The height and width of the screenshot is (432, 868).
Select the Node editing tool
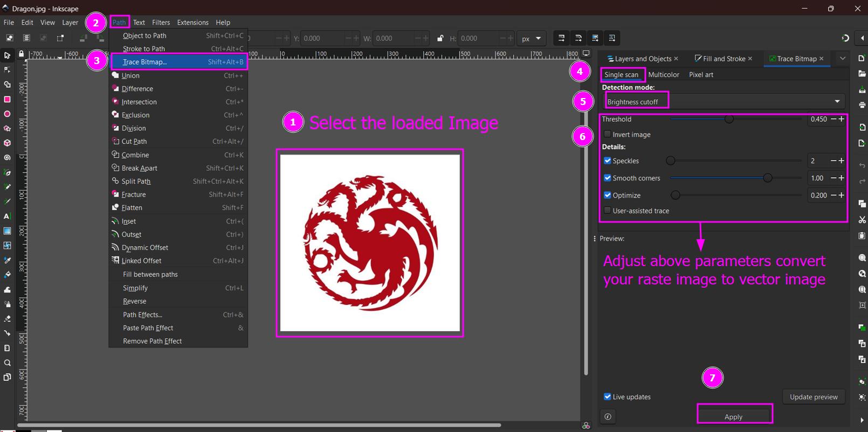point(7,70)
